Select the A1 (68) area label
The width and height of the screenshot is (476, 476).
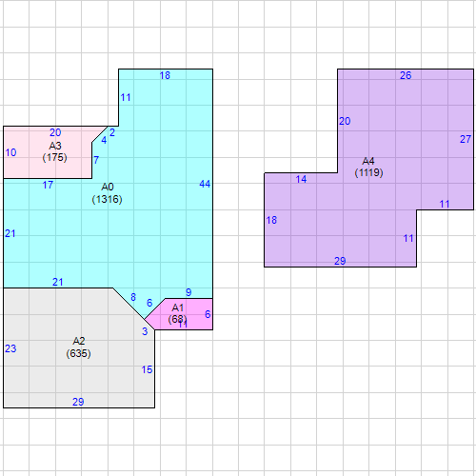[178, 313]
